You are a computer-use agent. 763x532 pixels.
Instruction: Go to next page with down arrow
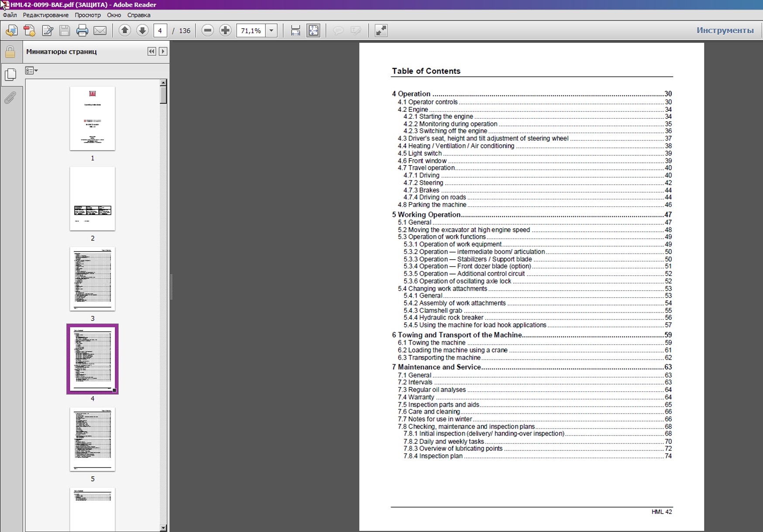point(142,31)
